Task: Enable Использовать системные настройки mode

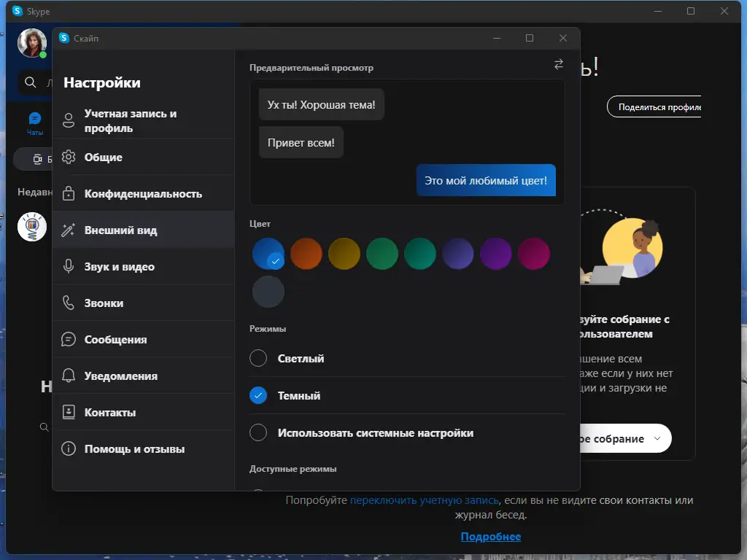Action: pos(258,432)
